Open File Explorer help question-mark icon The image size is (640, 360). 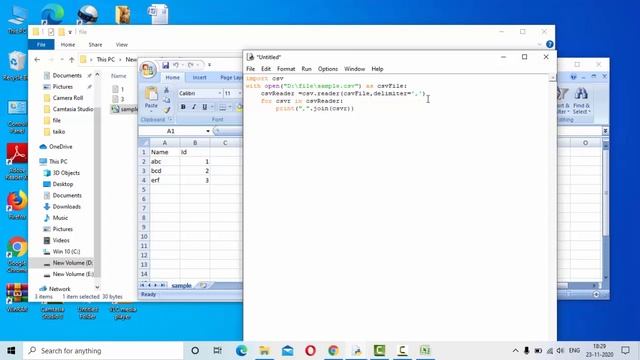[x=550, y=44]
